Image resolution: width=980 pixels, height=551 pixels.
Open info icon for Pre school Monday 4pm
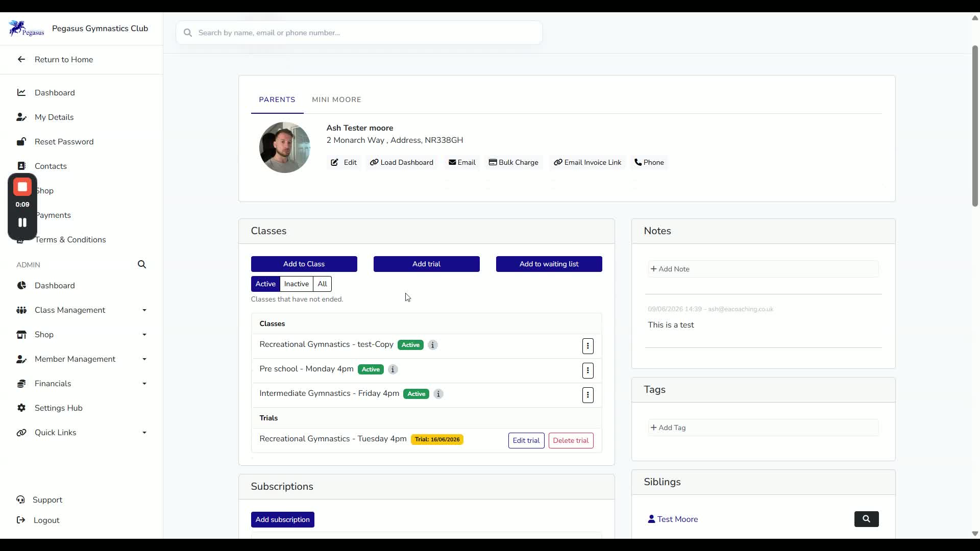[393, 369]
